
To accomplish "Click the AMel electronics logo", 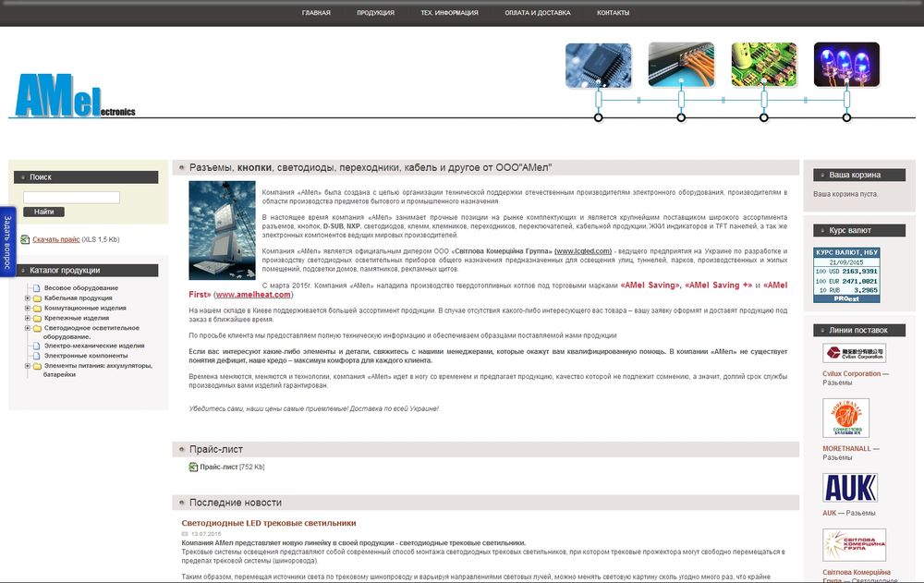I will (75, 95).
